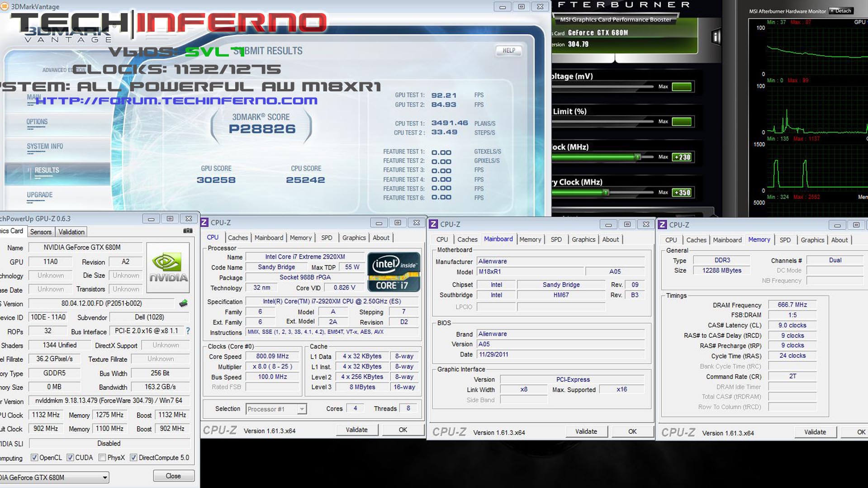868x488 pixels.
Task: Click the Memory Clock slider handle in Afterburner
Action: (606, 192)
